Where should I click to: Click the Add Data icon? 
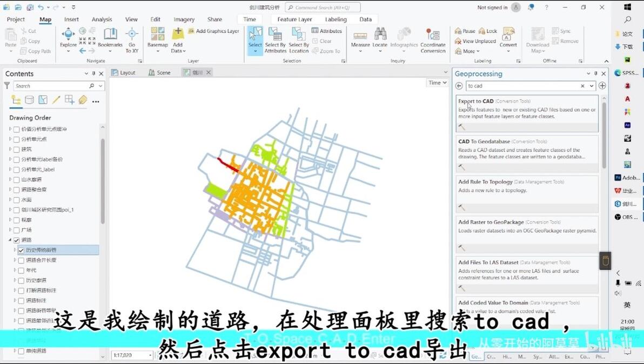pyautogui.click(x=178, y=33)
